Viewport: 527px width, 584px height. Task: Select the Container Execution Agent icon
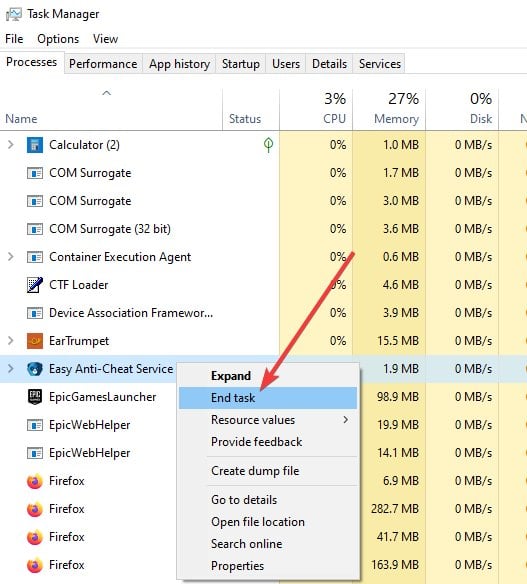pyautogui.click(x=35, y=257)
